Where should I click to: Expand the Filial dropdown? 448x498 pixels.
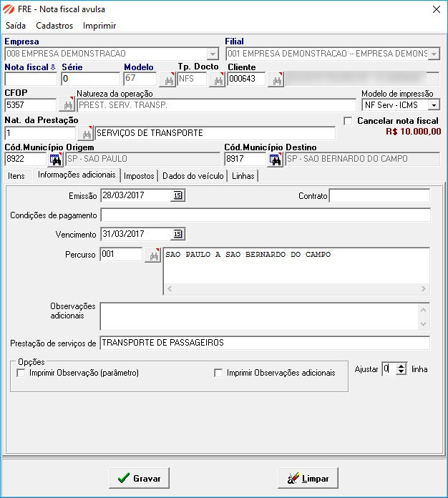click(x=434, y=54)
